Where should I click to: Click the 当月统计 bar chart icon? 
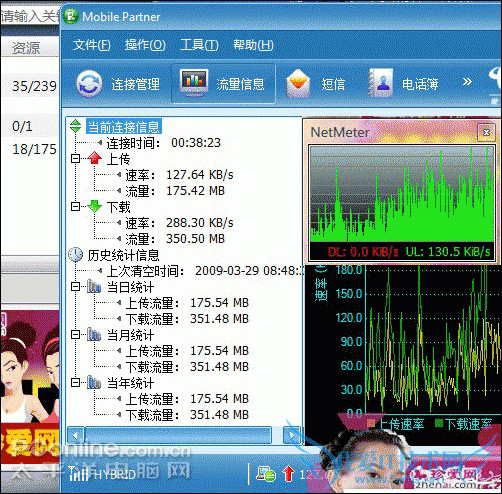coord(94,334)
